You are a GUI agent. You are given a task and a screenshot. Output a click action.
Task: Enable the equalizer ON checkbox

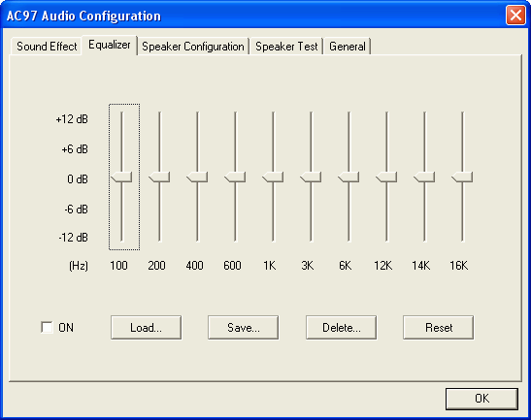tap(47, 327)
